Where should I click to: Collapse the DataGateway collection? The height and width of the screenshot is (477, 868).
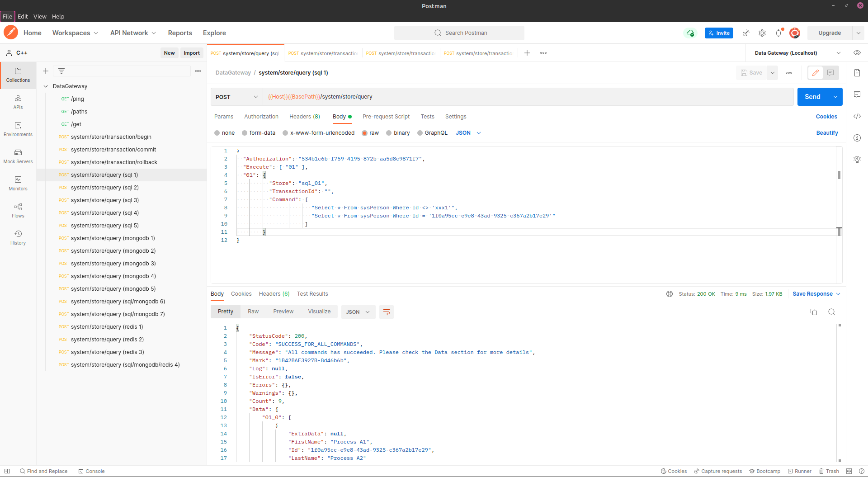tap(46, 86)
